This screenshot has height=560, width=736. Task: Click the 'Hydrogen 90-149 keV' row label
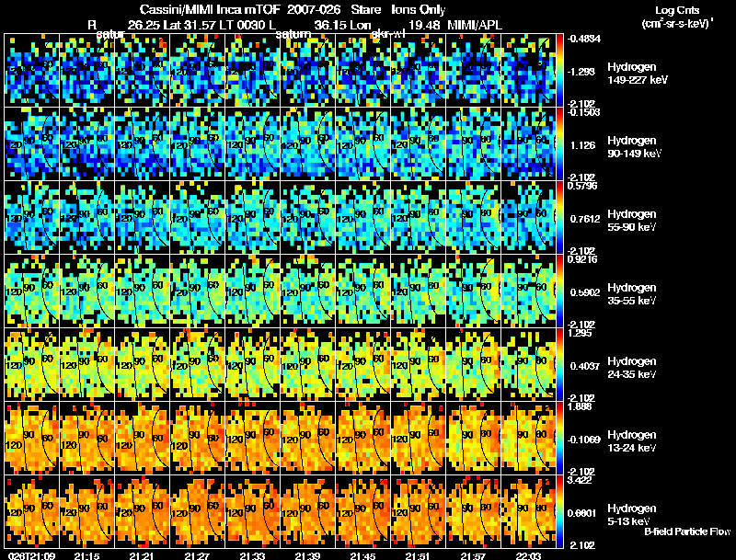point(635,147)
